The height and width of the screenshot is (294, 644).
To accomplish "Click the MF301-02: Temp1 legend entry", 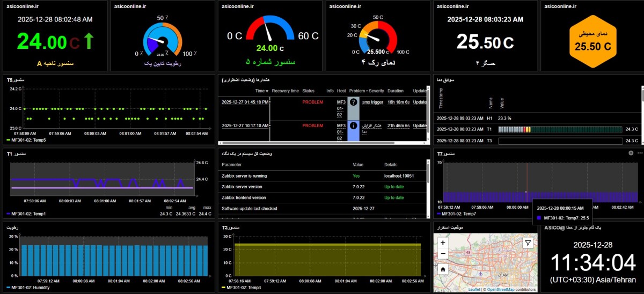I will pyautogui.click(x=27, y=213).
